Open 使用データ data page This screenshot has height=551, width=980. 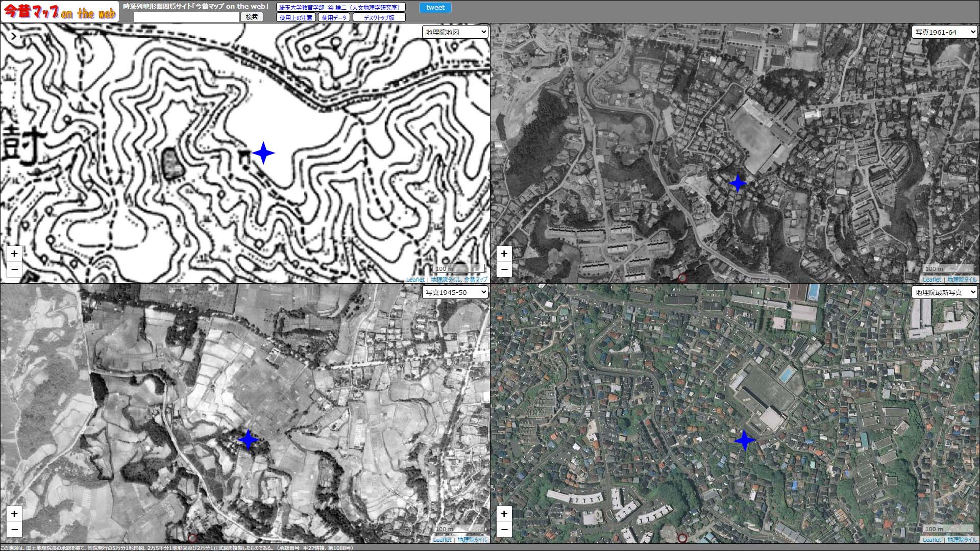334,17
